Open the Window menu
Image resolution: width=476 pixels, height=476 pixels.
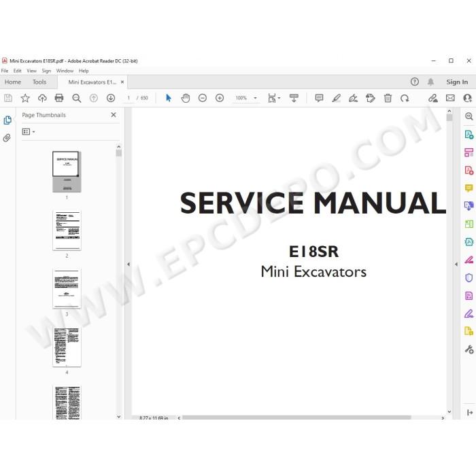click(65, 71)
